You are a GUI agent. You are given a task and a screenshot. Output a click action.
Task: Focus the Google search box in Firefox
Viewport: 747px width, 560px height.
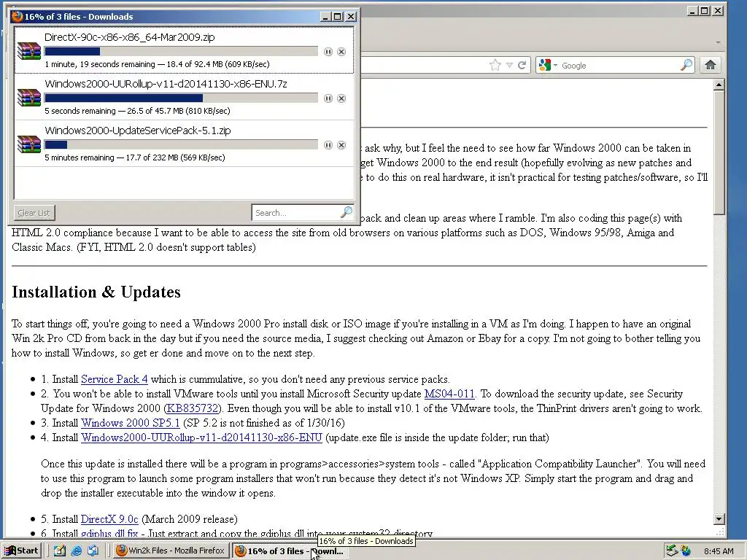click(619, 66)
